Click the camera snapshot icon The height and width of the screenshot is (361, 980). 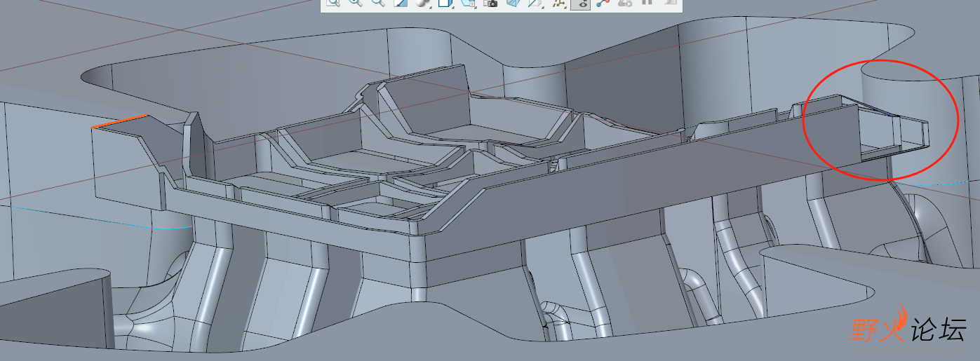point(490,3)
